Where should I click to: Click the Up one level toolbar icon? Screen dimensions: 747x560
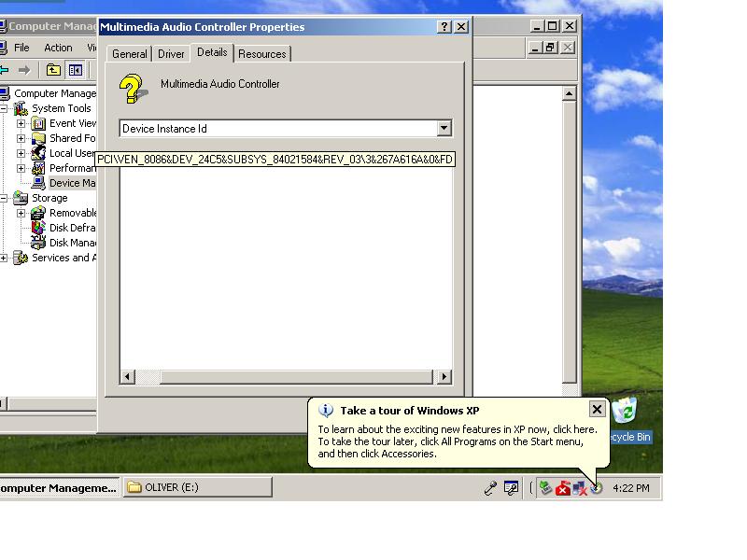(x=53, y=71)
